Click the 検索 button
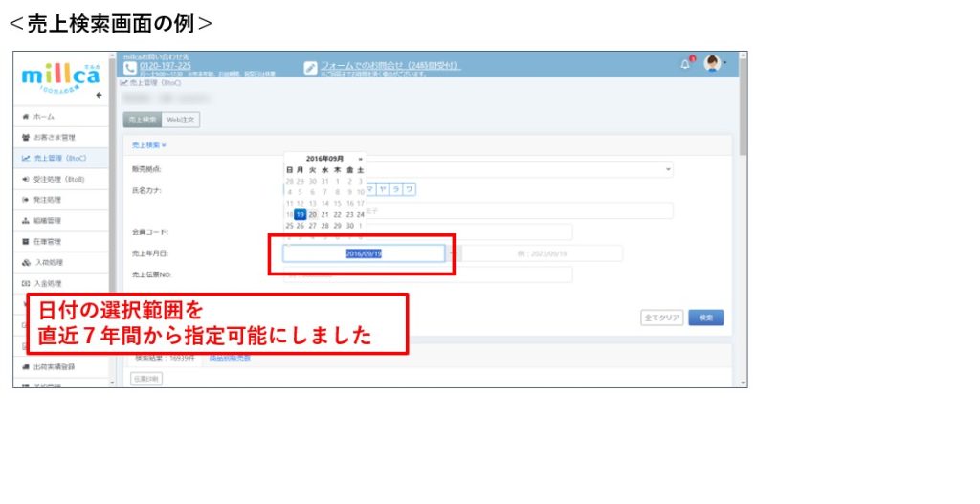The height and width of the screenshot is (504, 980). coord(705,318)
